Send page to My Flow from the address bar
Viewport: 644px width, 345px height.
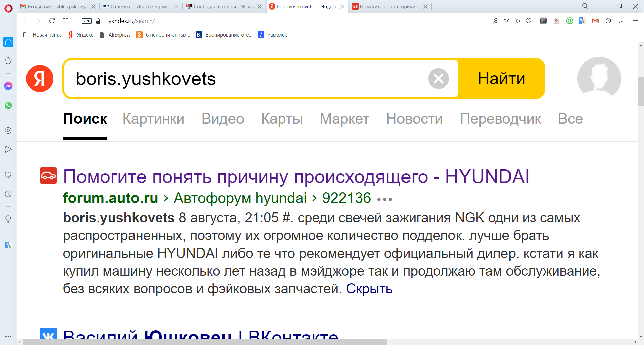[x=518, y=21]
